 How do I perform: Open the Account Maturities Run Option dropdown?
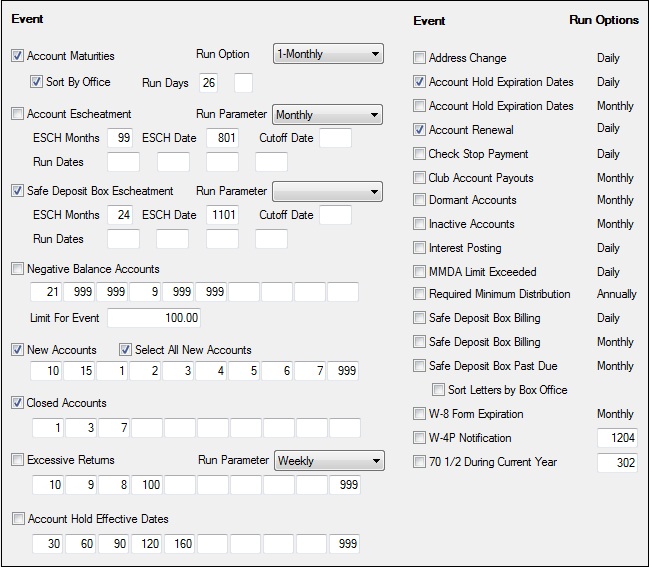click(328, 54)
